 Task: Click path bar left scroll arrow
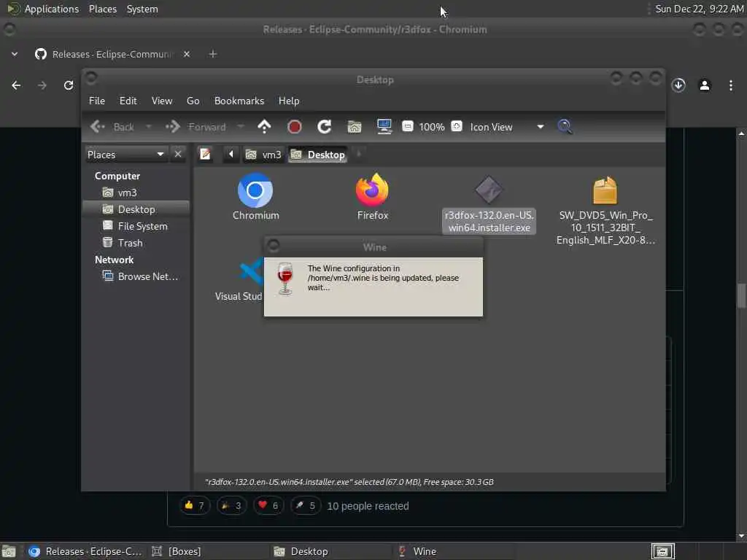[231, 155]
